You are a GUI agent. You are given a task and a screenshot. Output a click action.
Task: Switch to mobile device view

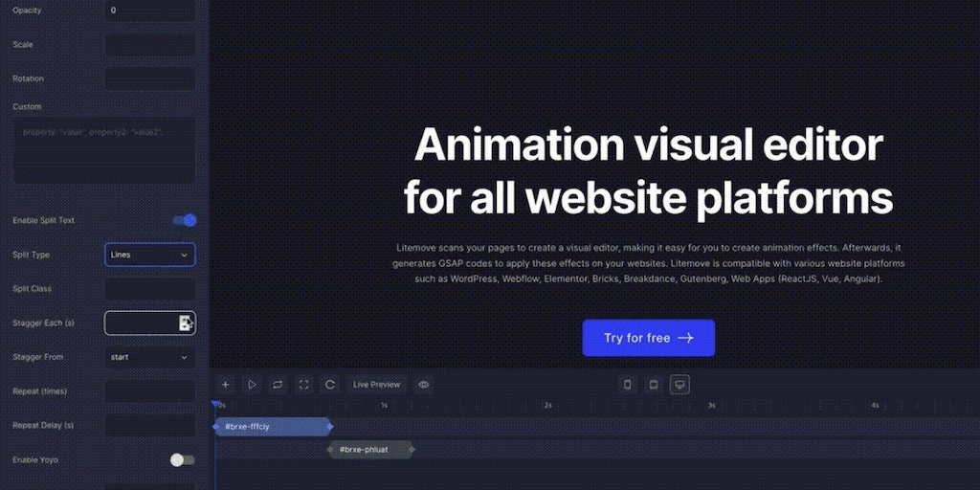point(628,385)
